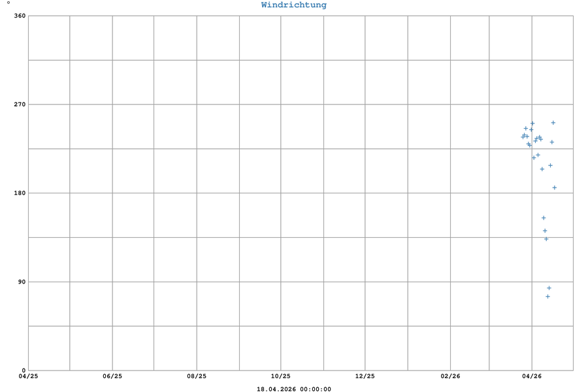Select the 90 y-axis label

[22, 282]
